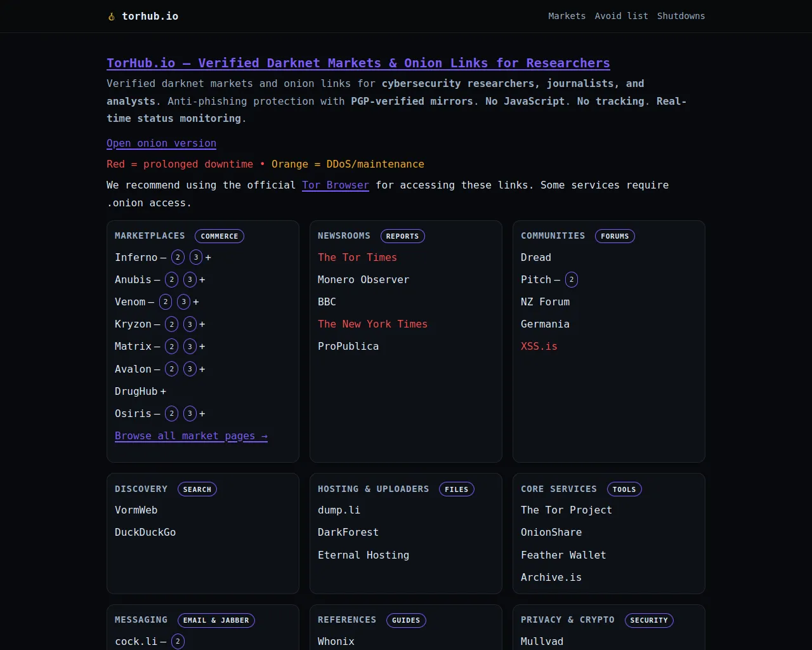
Task: Click the REPORTS badge in Newsrooms
Action: pos(402,236)
